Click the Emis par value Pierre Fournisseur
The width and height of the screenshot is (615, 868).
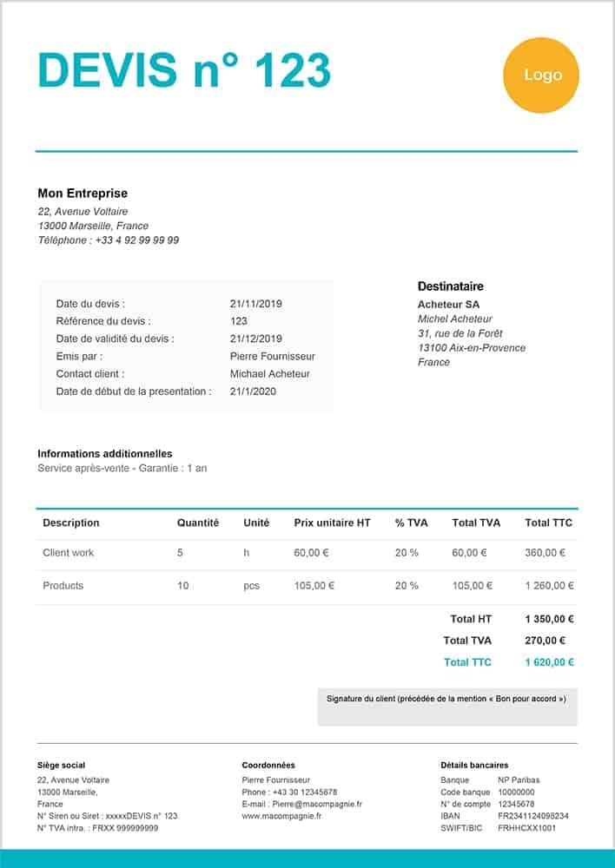272,356
